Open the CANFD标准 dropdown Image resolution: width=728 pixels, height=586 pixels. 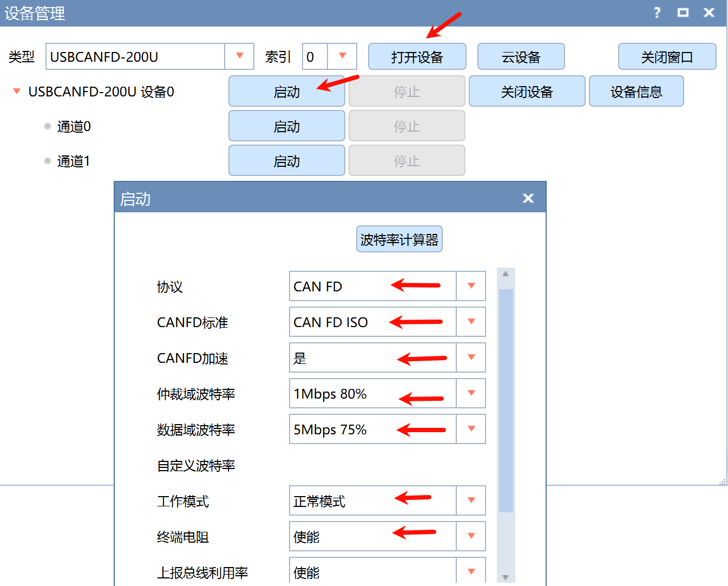pos(471,322)
